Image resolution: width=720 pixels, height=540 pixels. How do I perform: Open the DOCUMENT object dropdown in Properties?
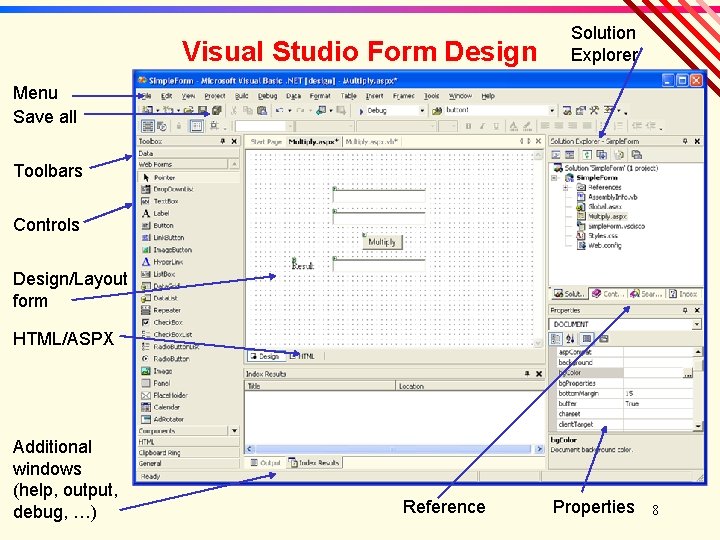[697, 324]
